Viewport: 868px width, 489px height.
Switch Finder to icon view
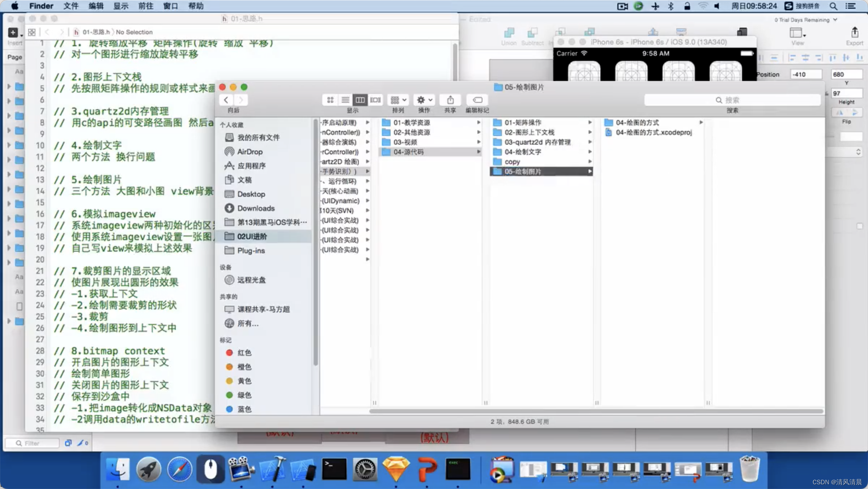(x=330, y=100)
